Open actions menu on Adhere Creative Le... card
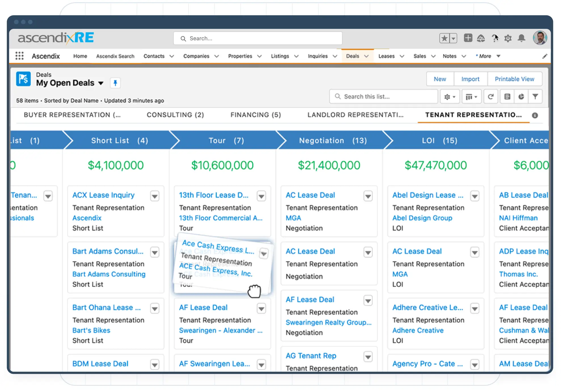This screenshot has height=392, width=561. (475, 308)
